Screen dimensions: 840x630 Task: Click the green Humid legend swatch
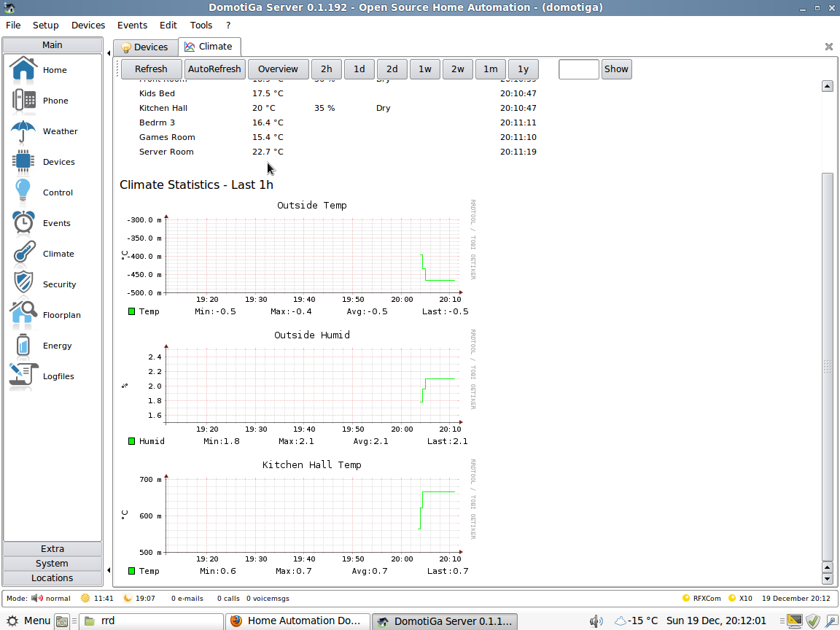click(131, 441)
